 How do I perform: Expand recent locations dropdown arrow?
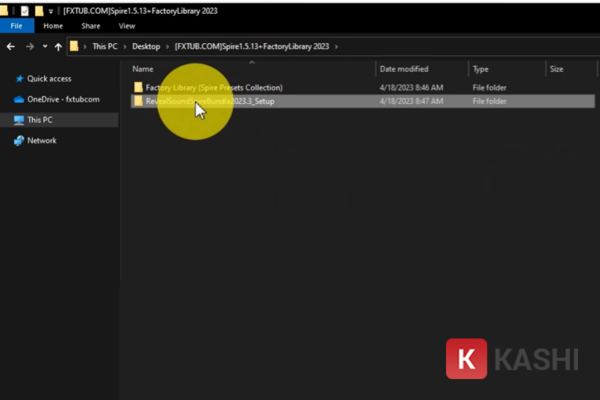[44, 46]
